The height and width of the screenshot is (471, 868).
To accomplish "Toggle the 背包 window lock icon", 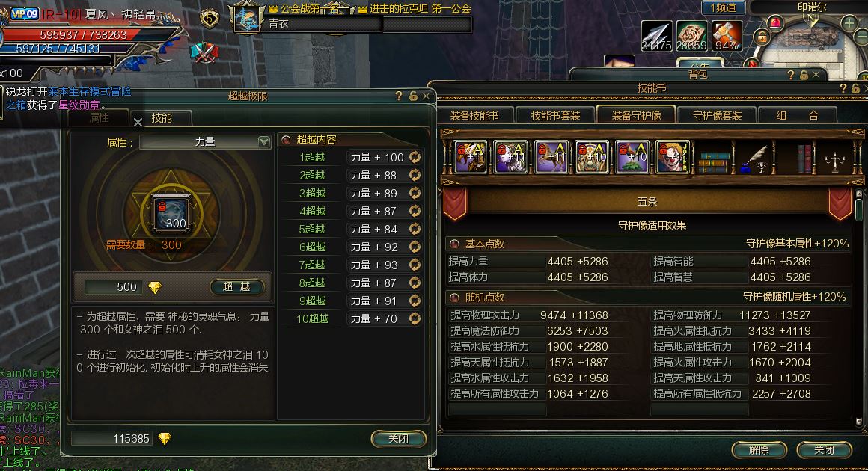I will [x=803, y=75].
